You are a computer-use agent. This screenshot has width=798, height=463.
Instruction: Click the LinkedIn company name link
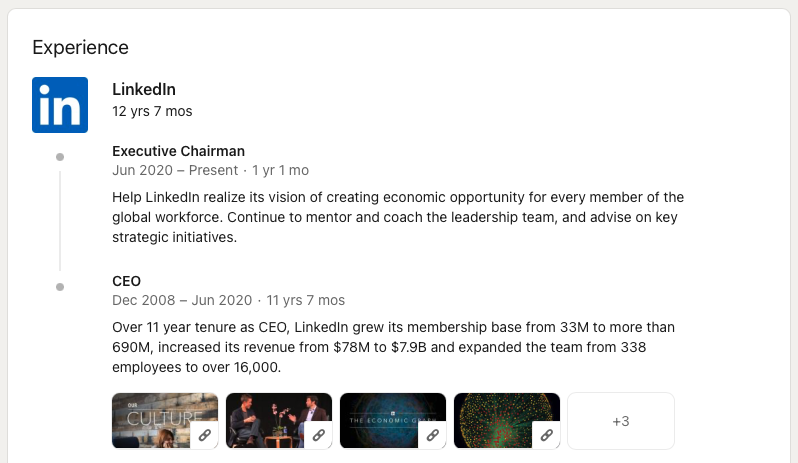[x=144, y=89]
